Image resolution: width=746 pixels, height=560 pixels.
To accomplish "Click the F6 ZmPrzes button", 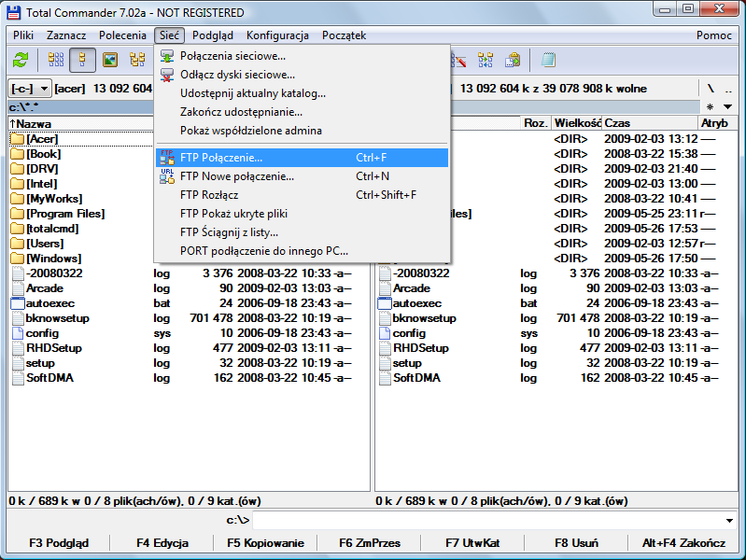I will coord(370,543).
